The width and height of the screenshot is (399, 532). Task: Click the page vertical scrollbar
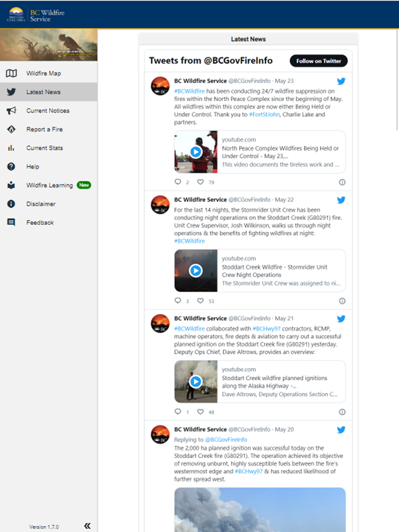point(397,80)
